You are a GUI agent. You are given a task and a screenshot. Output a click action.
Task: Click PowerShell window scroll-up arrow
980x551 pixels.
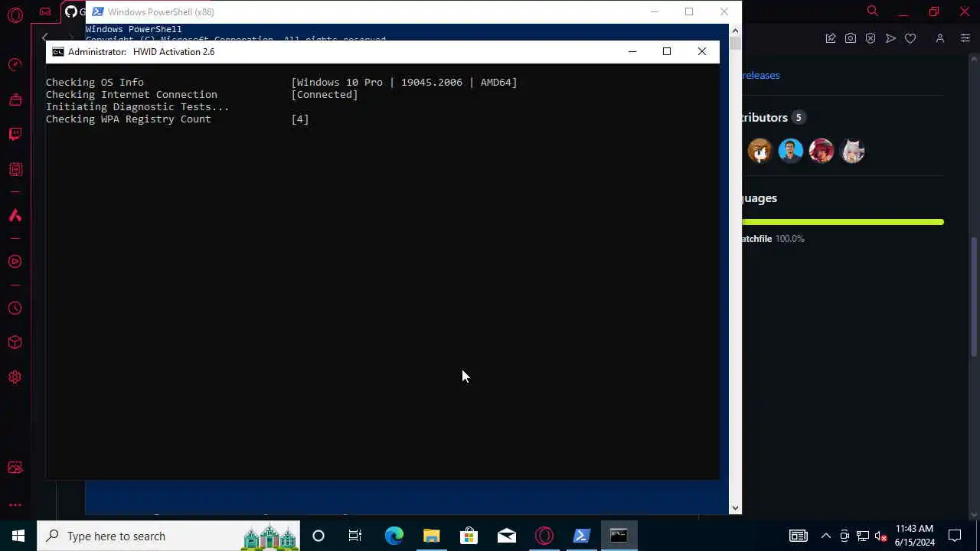735,31
